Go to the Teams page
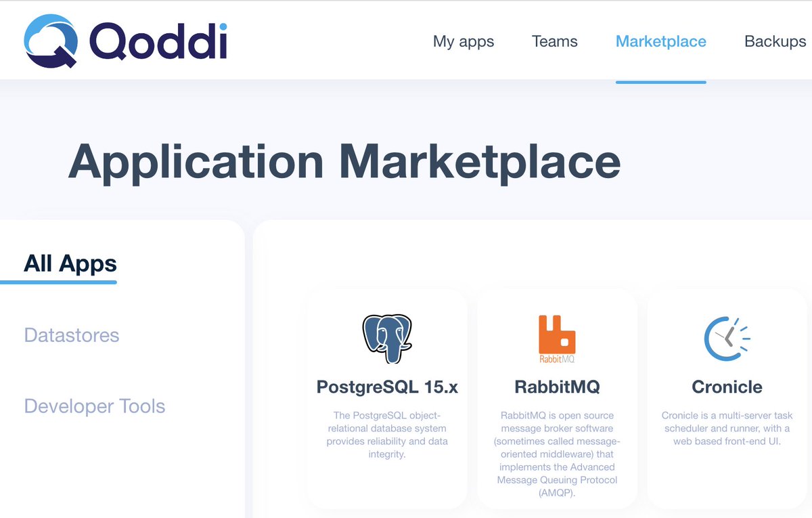Screen dimensions: 812x518 pos(555,41)
